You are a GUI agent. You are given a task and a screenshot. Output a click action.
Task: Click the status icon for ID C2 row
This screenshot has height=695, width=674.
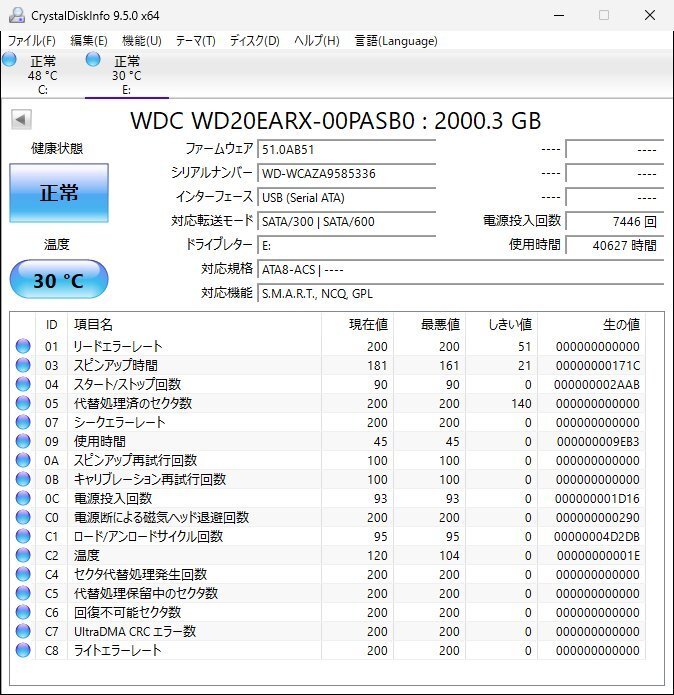coord(23,555)
